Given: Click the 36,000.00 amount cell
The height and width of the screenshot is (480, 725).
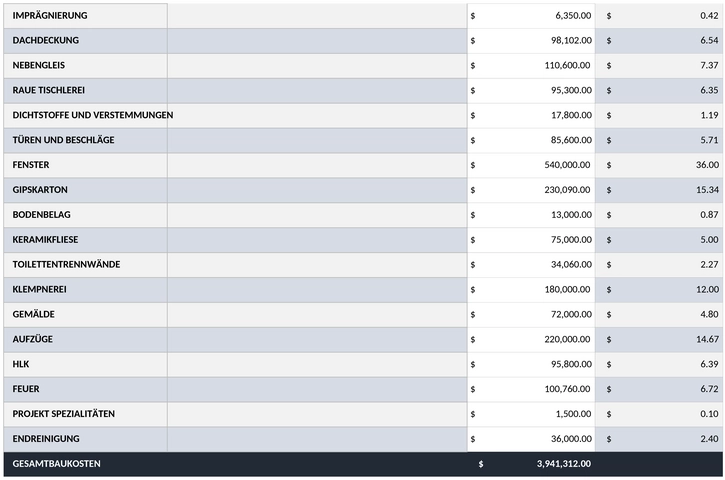Looking at the screenshot, I should coord(531,439).
